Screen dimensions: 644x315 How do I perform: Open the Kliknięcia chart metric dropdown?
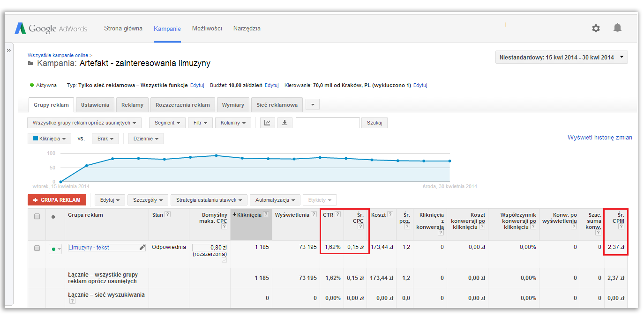tap(49, 139)
